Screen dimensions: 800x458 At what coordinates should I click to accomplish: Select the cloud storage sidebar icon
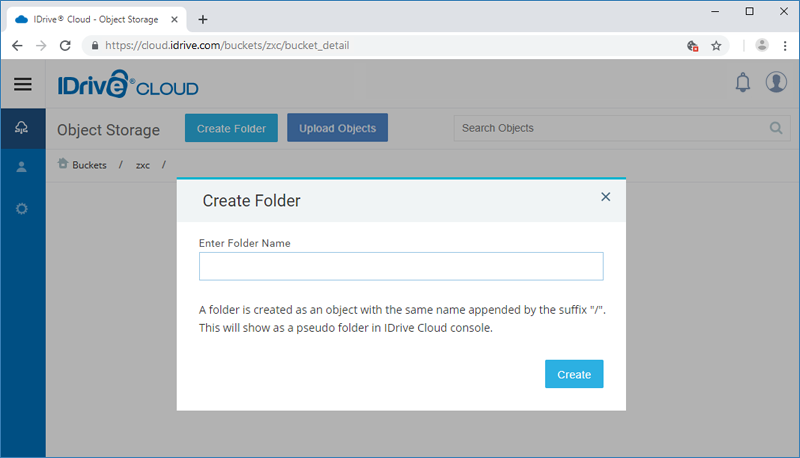click(21, 128)
